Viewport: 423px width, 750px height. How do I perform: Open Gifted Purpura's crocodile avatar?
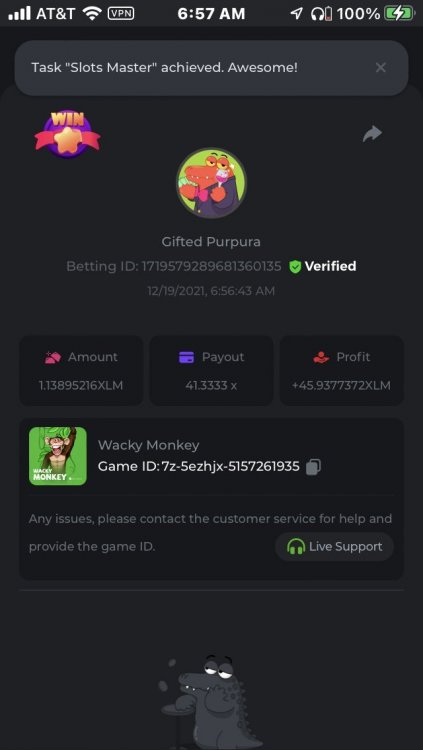coord(211,183)
